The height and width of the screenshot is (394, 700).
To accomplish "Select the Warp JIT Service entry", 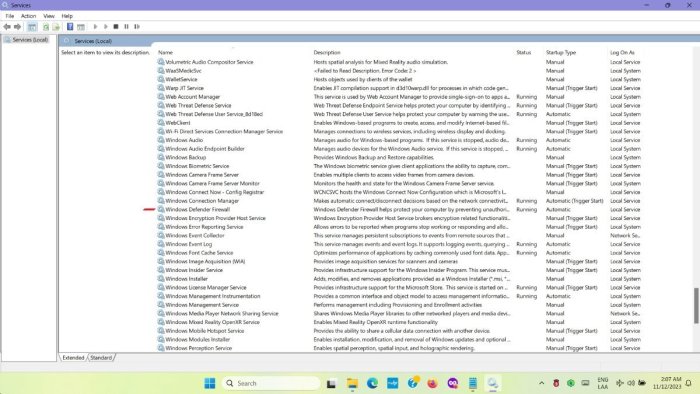I will coord(184,88).
